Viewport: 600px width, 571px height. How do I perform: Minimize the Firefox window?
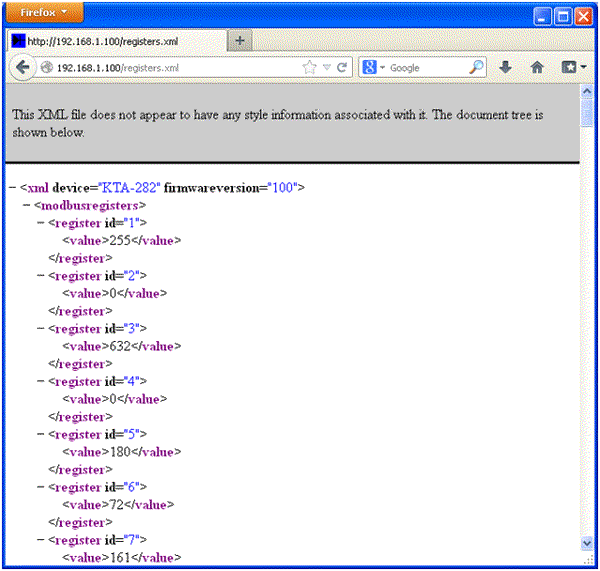(x=542, y=16)
